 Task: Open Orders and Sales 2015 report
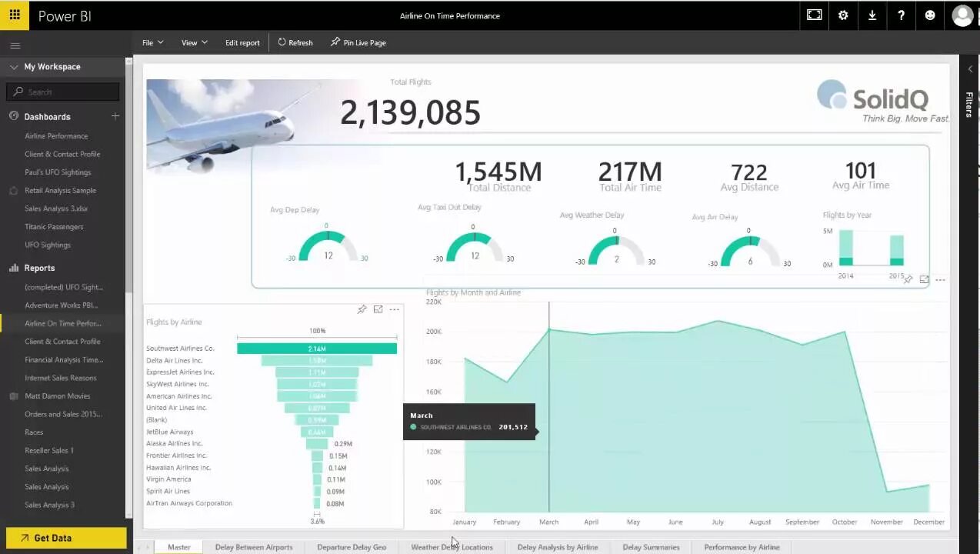[x=63, y=414]
